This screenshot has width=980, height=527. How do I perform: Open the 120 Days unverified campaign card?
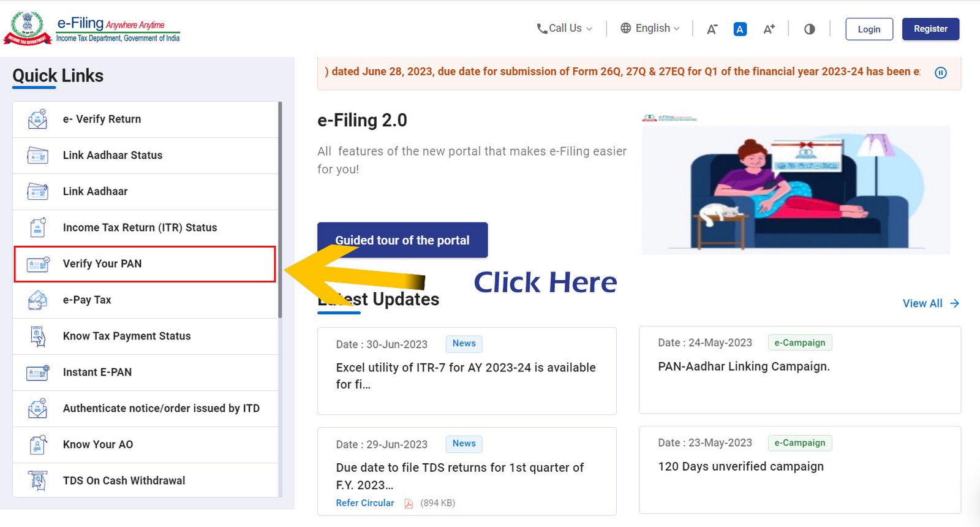point(800,470)
